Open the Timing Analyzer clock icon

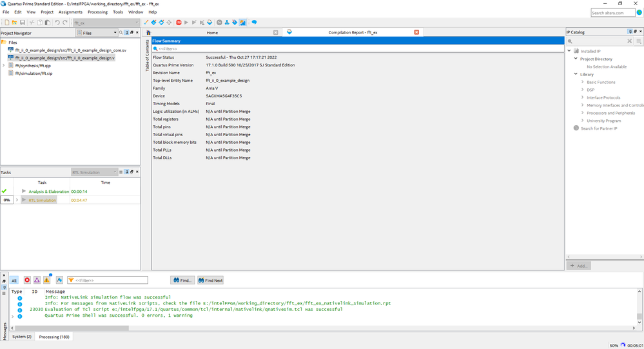click(x=219, y=23)
